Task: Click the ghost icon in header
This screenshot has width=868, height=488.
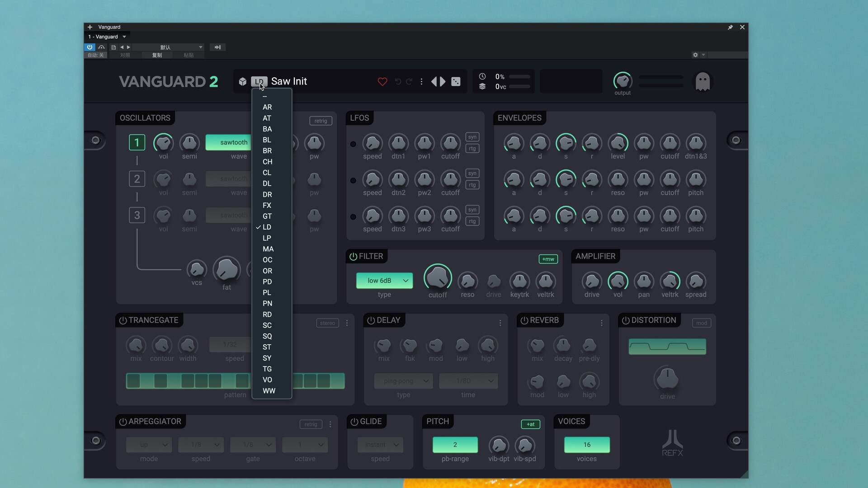Action: pyautogui.click(x=703, y=82)
